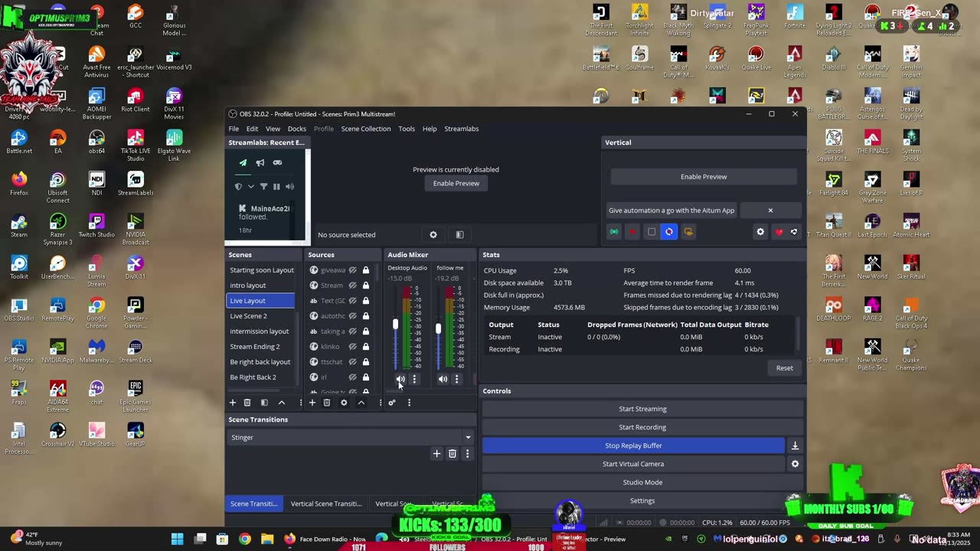Screen dimensions: 980x551
Task: Open advanced audio properties gears icon
Action: click(391, 403)
